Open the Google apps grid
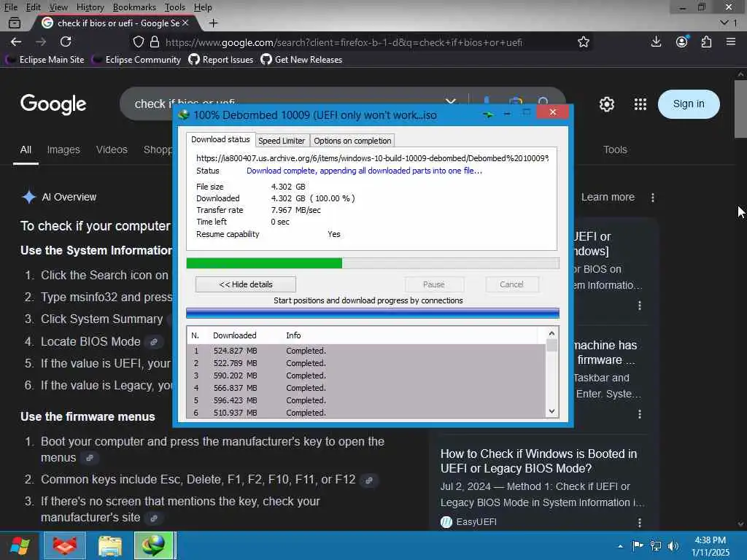The image size is (747, 560). [640, 104]
